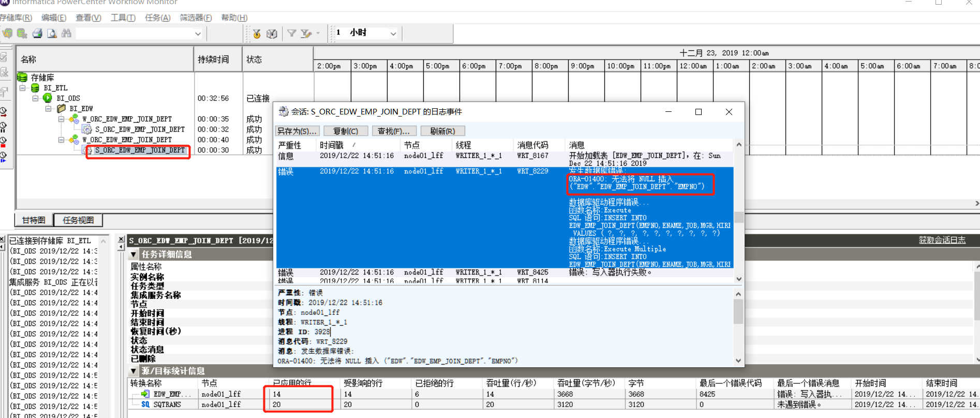The height and width of the screenshot is (418, 980).
Task: Click the second workflow icon at 00:00:40
Action: click(x=74, y=139)
